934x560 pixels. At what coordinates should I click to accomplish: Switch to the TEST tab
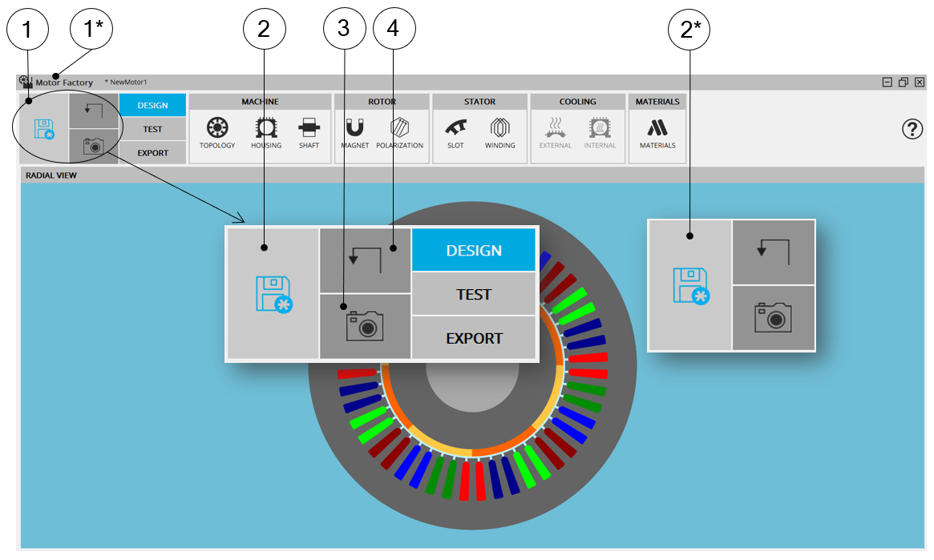point(152,129)
